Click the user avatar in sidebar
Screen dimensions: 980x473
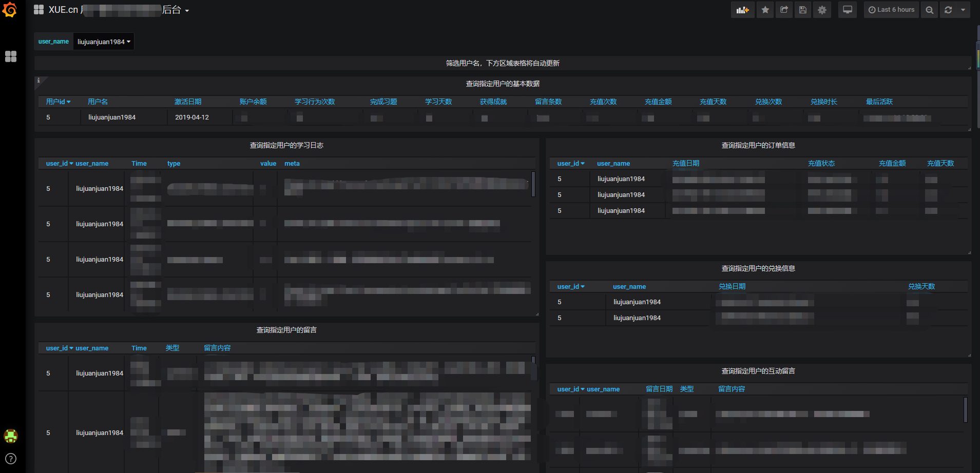point(11,436)
